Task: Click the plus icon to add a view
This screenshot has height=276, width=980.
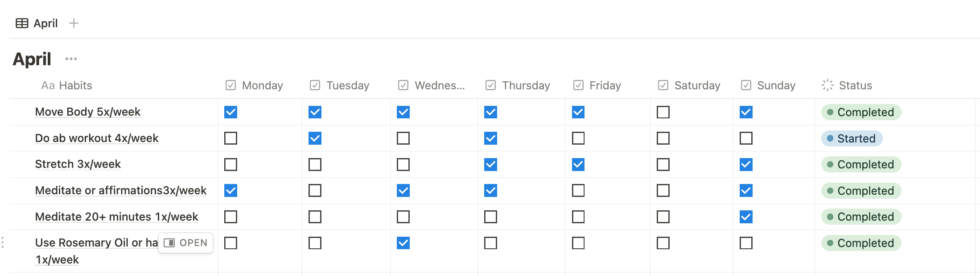Action: pos(74,23)
